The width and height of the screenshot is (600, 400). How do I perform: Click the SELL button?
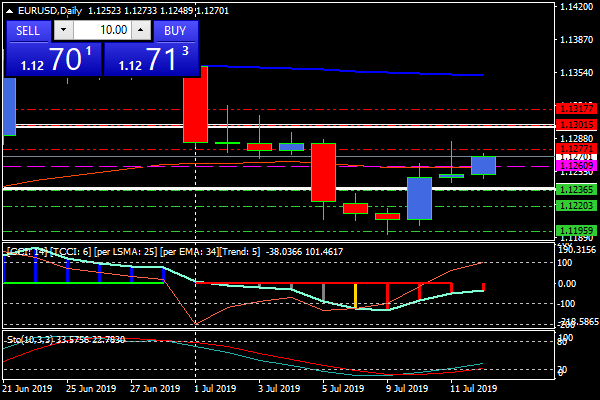(28, 31)
